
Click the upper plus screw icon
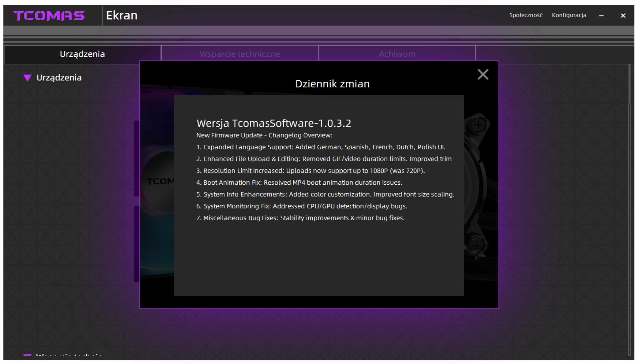479,125
